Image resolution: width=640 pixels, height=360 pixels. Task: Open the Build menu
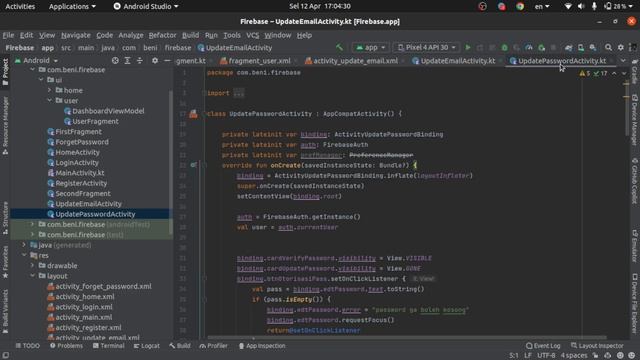(190, 35)
